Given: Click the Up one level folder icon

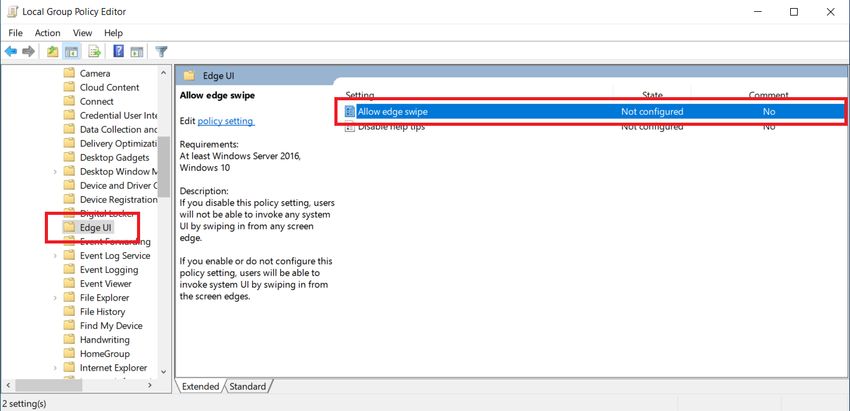Looking at the screenshot, I should click(x=52, y=52).
